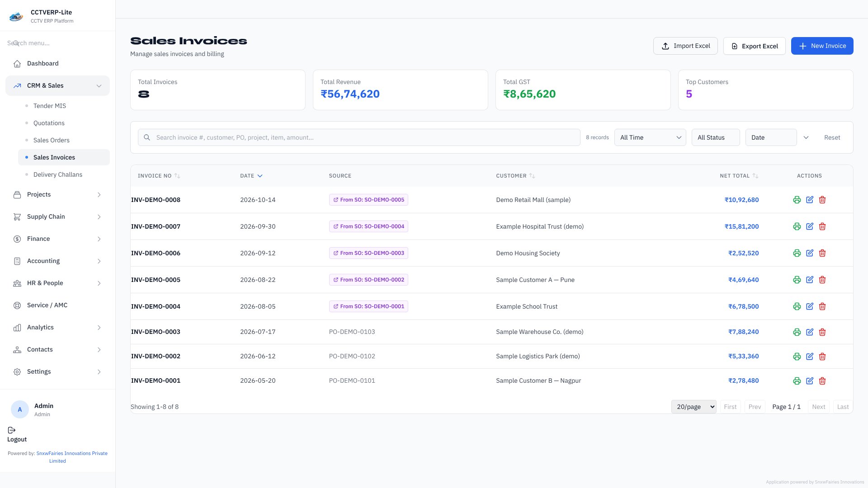Screen dimensions: 868x488
Task: Delete invoice INV-DEMO-0008
Action: pos(822,200)
